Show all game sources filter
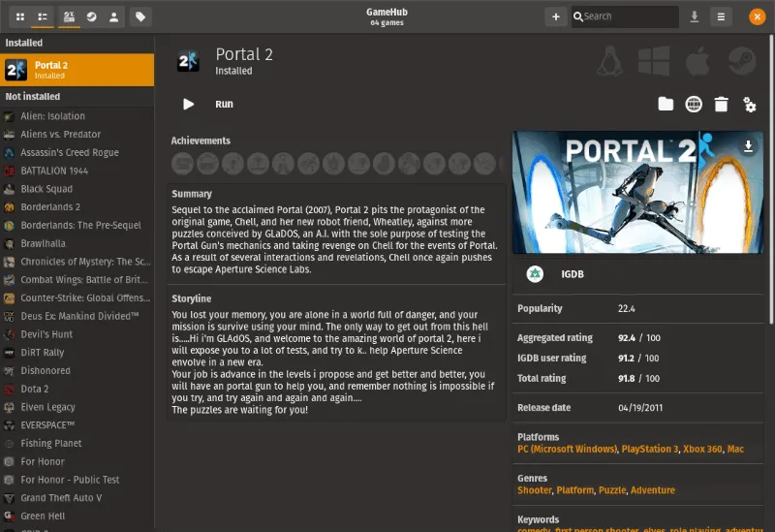Image resolution: width=775 pixels, height=532 pixels. 69,16
